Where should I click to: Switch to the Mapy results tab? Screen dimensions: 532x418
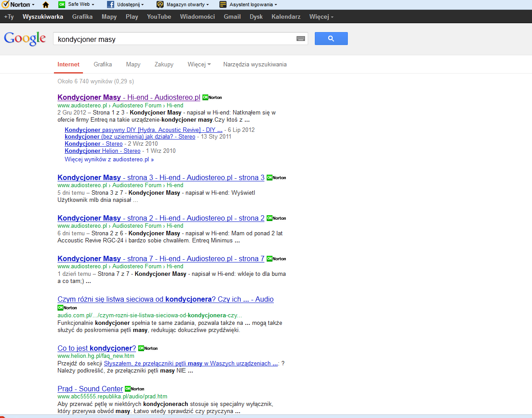tap(133, 65)
